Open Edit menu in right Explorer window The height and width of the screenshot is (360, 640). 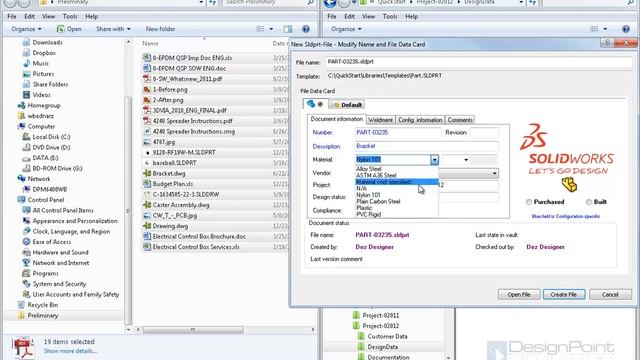349,17
